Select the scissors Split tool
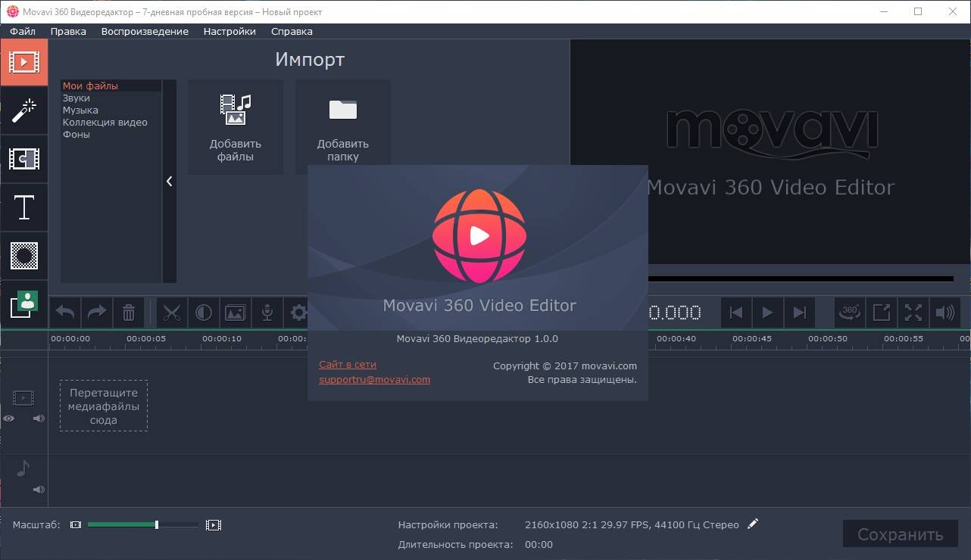Screen dimensions: 971x560 coord(172,313)
